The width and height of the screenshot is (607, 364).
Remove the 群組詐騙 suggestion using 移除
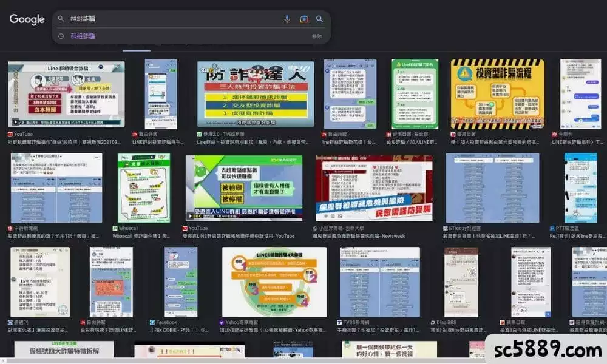(x=317, y=36)
